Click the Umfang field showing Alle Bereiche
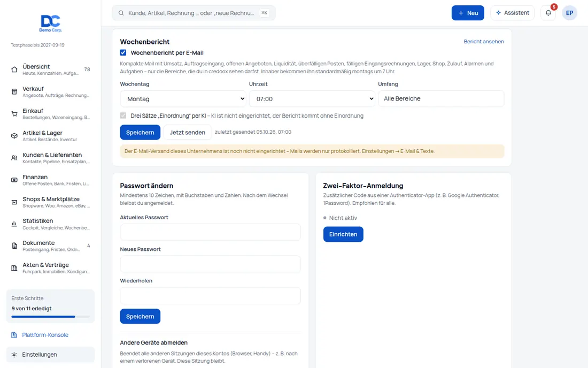 (x=441, y=98)
